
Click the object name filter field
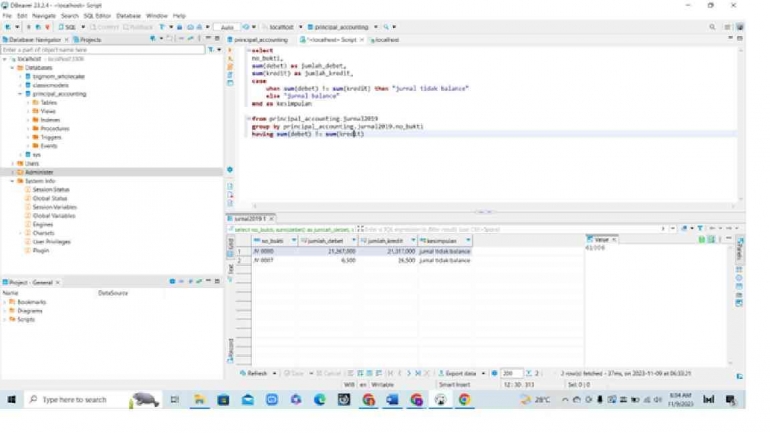(x=103, y=50)
